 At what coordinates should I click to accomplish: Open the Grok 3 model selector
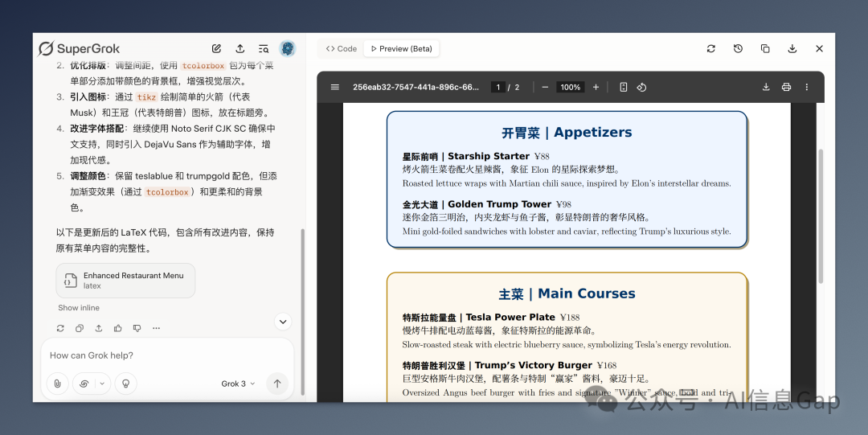(x=238, y=384)
